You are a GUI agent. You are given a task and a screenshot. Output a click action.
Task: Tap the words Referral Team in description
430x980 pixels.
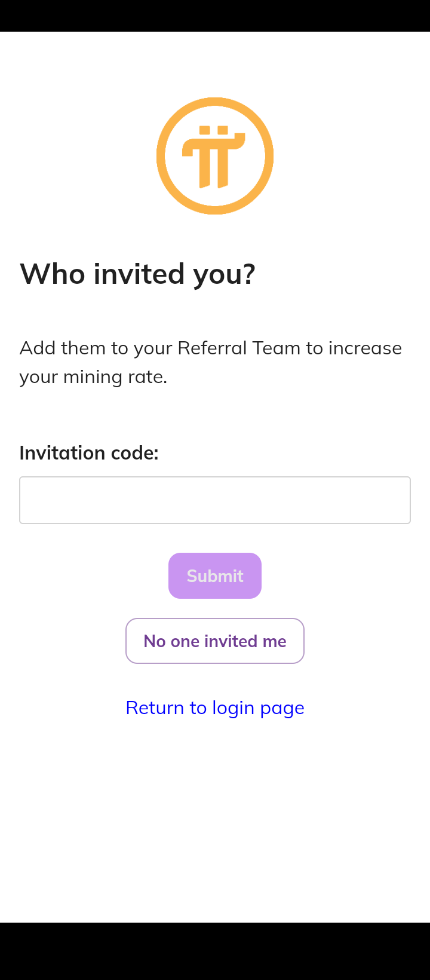[x=239, y=348]
